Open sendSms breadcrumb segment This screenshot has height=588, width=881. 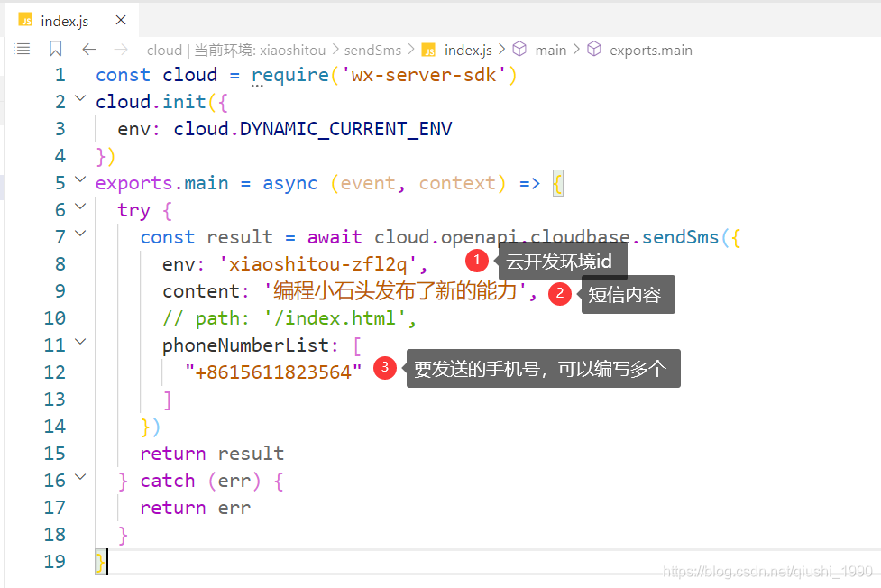tap(372, 50)
